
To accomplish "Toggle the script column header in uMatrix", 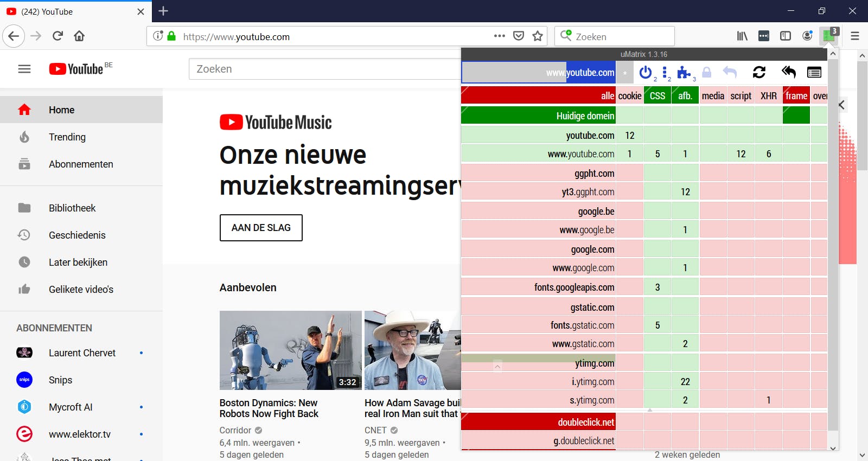I will pyautogui.click(x=741, y=95).
